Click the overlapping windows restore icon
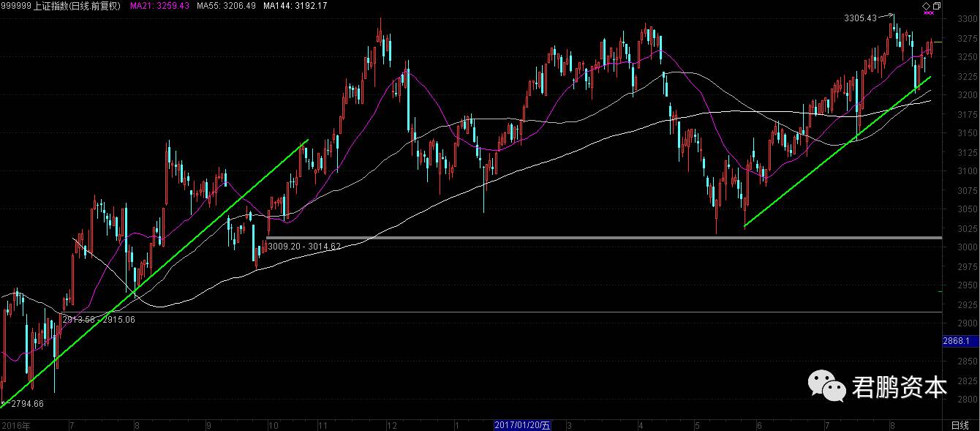Image resolution: width=980 pixels, height=431 pixels. click(x=936, y=6)
